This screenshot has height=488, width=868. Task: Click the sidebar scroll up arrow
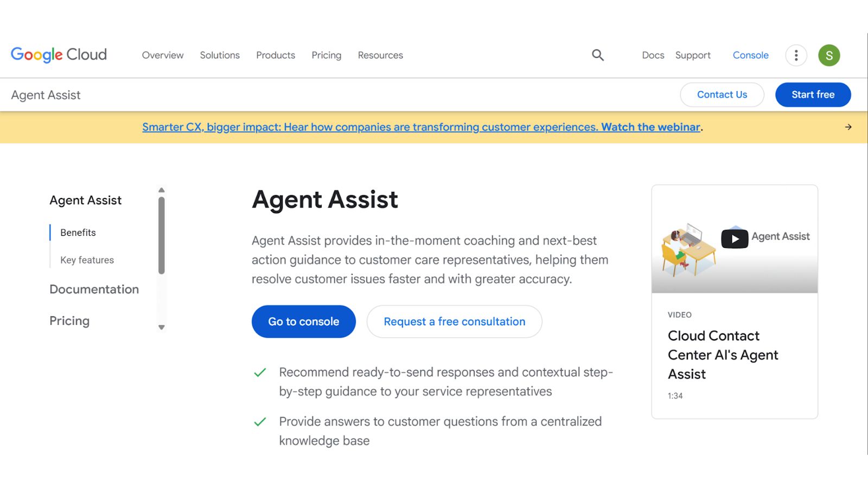161,190
